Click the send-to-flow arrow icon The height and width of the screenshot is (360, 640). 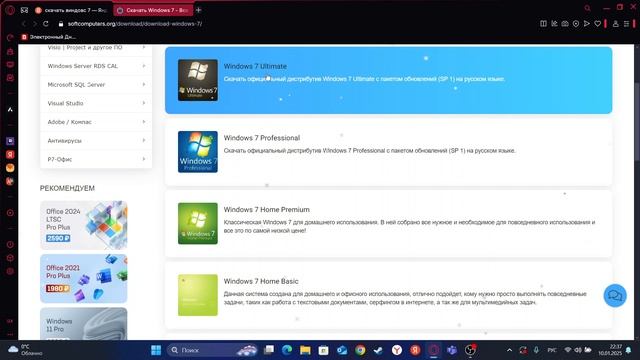(x=587, y=24)
